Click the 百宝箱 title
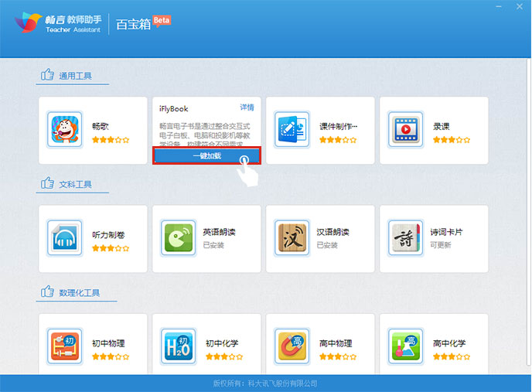Viewport: 532px width, 392px height. coord(133,24)
